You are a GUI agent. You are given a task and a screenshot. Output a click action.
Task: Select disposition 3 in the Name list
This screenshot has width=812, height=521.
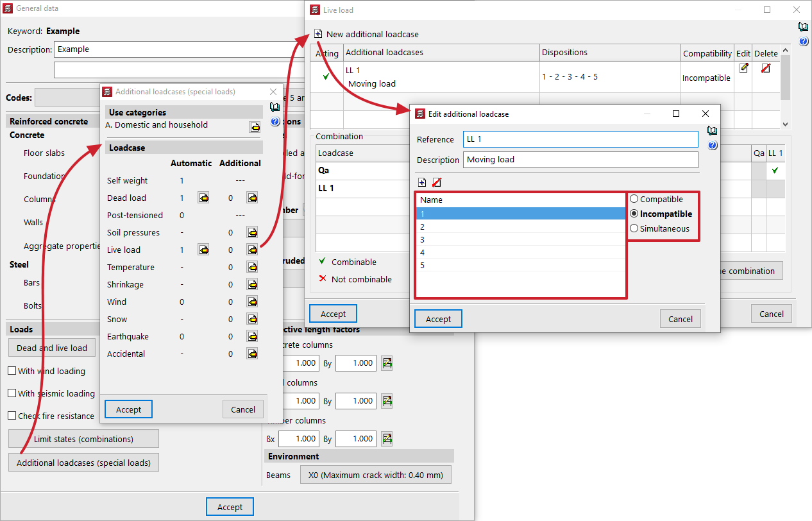pyautogui.click(x=520, y=239)
